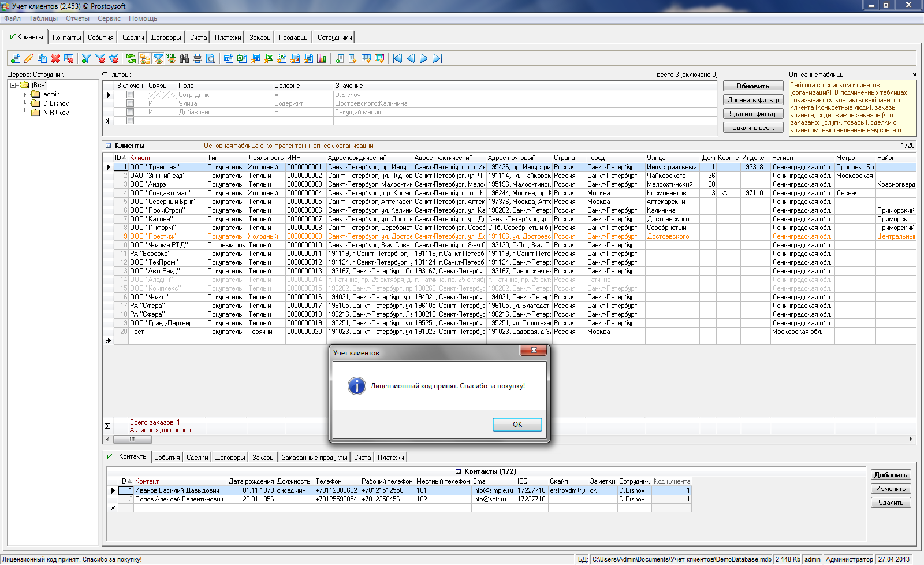Enable the Добавлено filter checkbox

(130, 112)
